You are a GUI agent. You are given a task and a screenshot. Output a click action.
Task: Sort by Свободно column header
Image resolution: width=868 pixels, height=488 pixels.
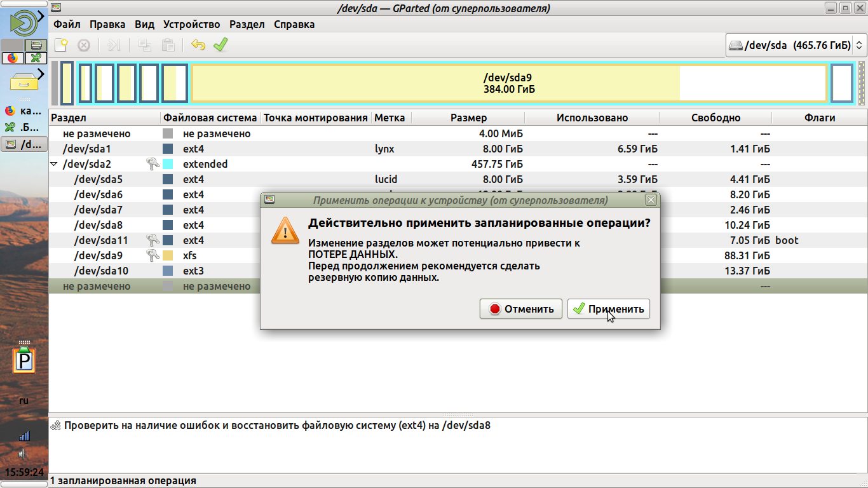(716, 118)
